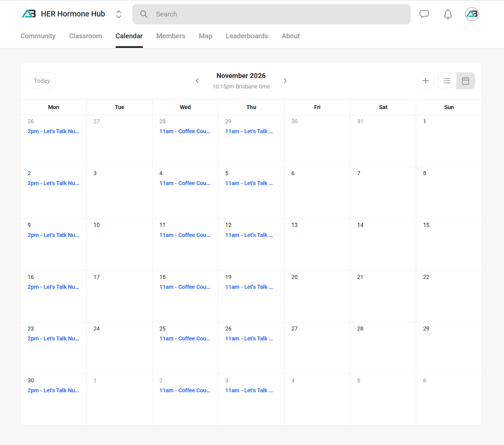Open 11am Coffee event on November 4
Screen dimensions: 504x445
click(185, 183)
